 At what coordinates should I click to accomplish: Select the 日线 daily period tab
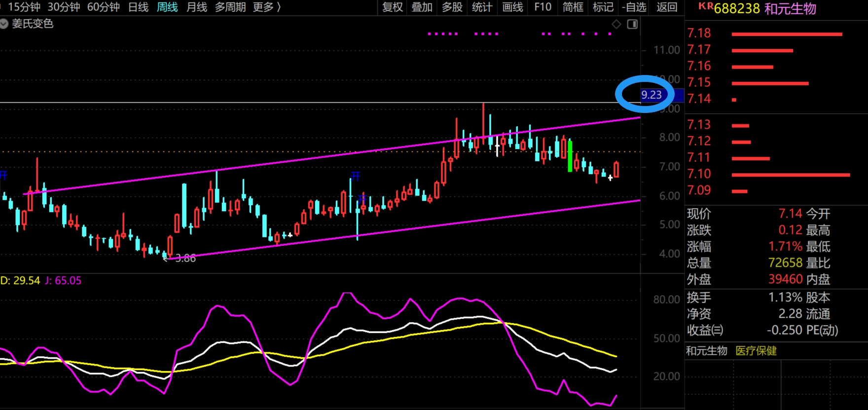coord(138,7)
